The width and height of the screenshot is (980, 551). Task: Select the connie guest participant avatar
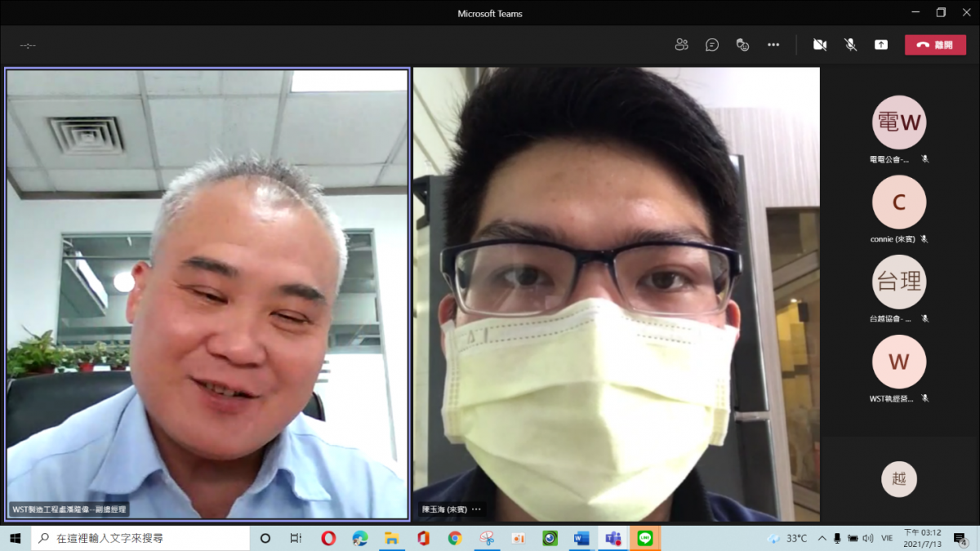tap(899, 202)
